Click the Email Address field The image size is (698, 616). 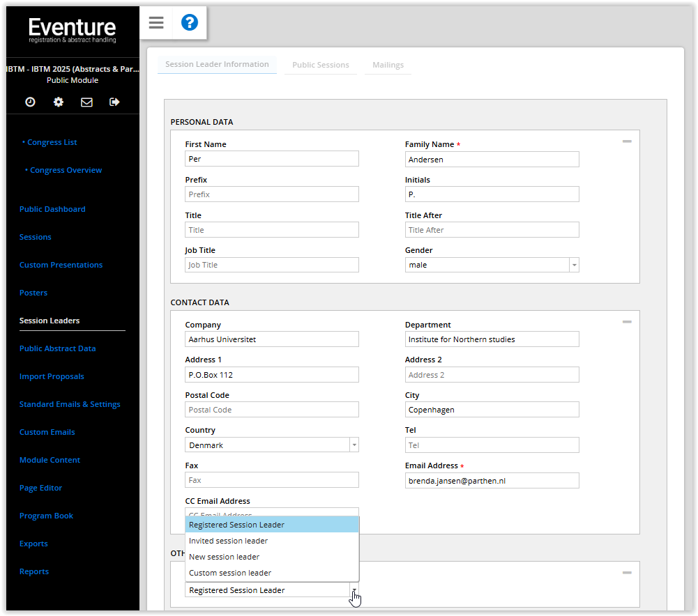(492, 480)
